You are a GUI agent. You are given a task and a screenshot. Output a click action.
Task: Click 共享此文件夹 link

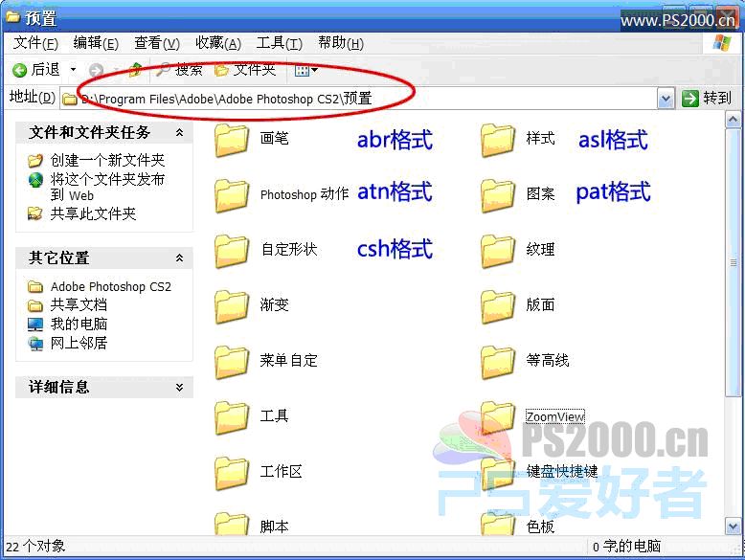click(x=93, y=213)
